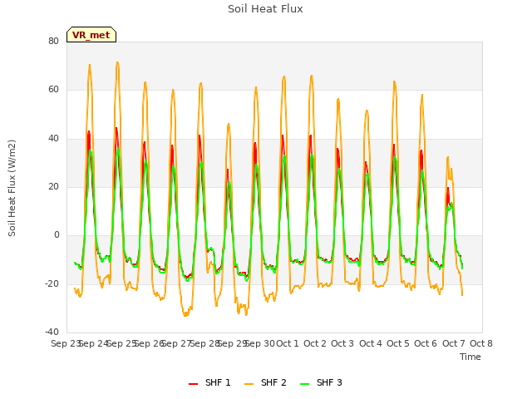Click the 60 y-axis tick label
The width and height of the screenshot is (532, 399).
pyautogui.click(x=53, y=90)
